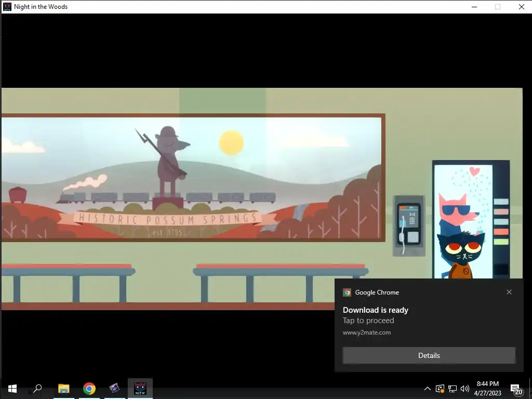Click the pay phone on the wall

[409, 225]
